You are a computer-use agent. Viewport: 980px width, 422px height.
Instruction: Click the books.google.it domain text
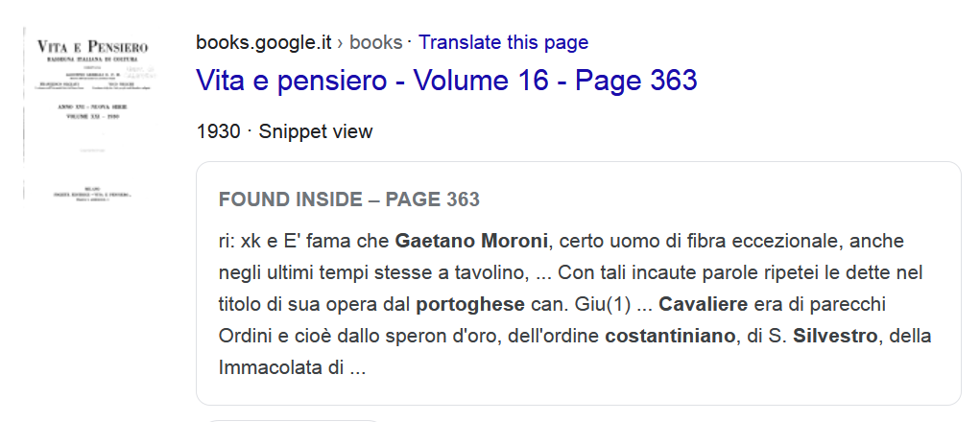point(264,42)
